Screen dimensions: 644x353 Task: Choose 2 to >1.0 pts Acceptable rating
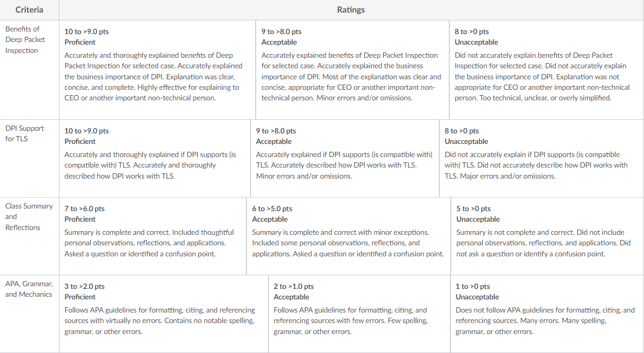point(359,314)
